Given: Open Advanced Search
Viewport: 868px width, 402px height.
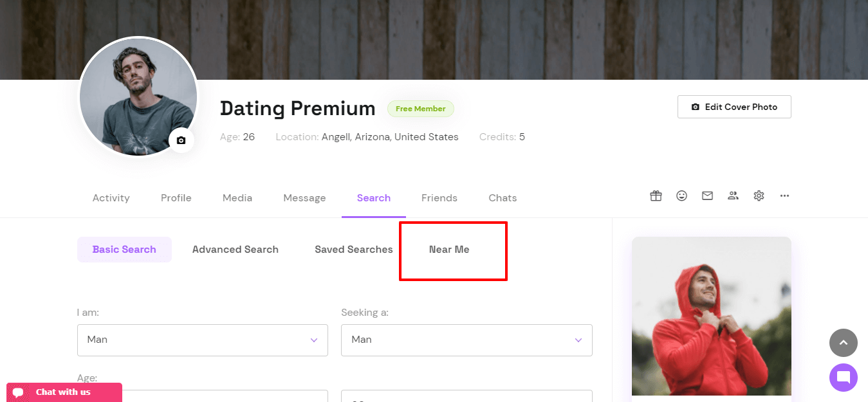Looking at the screenshot, I should point(235,250).
